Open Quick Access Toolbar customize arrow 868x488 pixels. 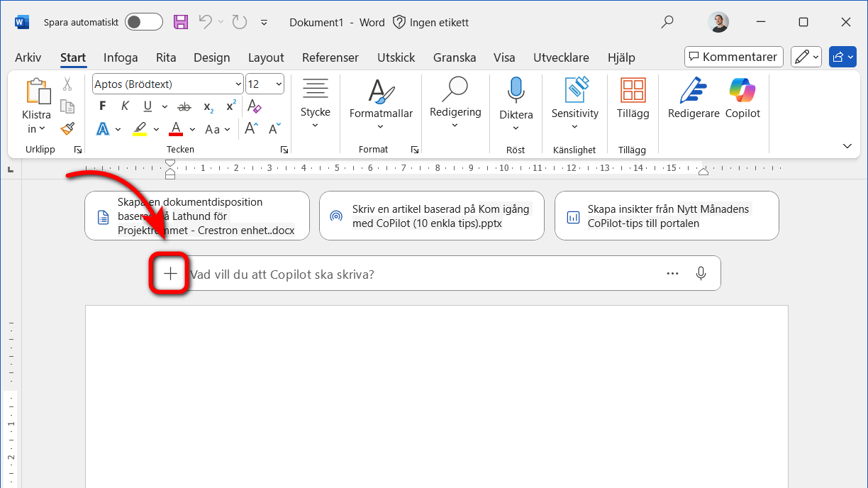click(264, 22)
